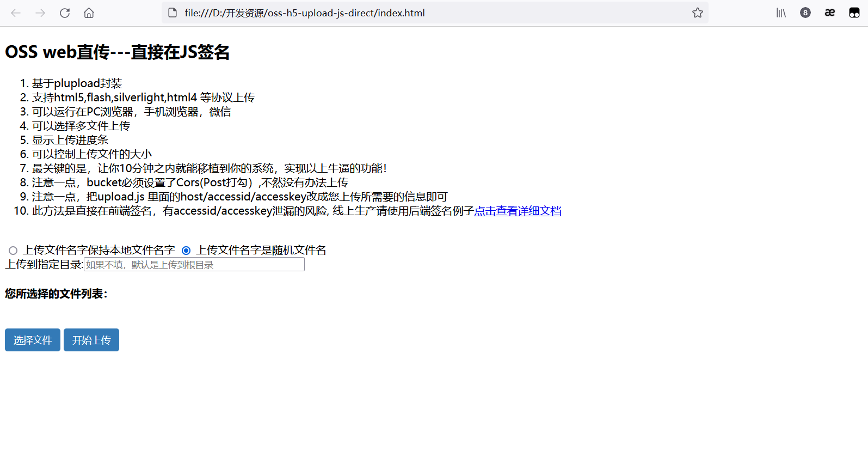Image resolution: width=868 pixels, height=469 pixels.
Task: Click the browser forward arrow
Action: [x=40, y=13]
